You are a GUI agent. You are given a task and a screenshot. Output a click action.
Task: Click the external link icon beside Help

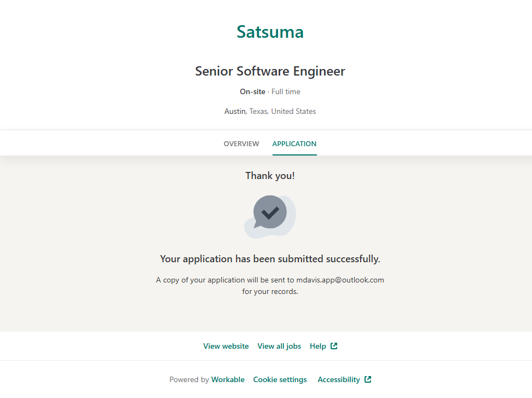[334, 346]
